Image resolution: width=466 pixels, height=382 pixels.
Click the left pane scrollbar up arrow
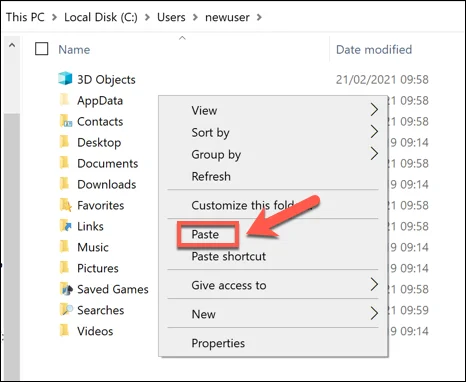coord(12,45)
